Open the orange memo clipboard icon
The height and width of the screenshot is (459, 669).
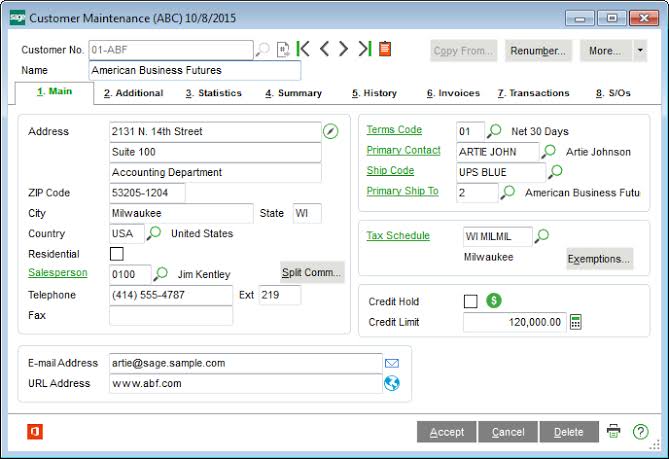tap(385, 49)
